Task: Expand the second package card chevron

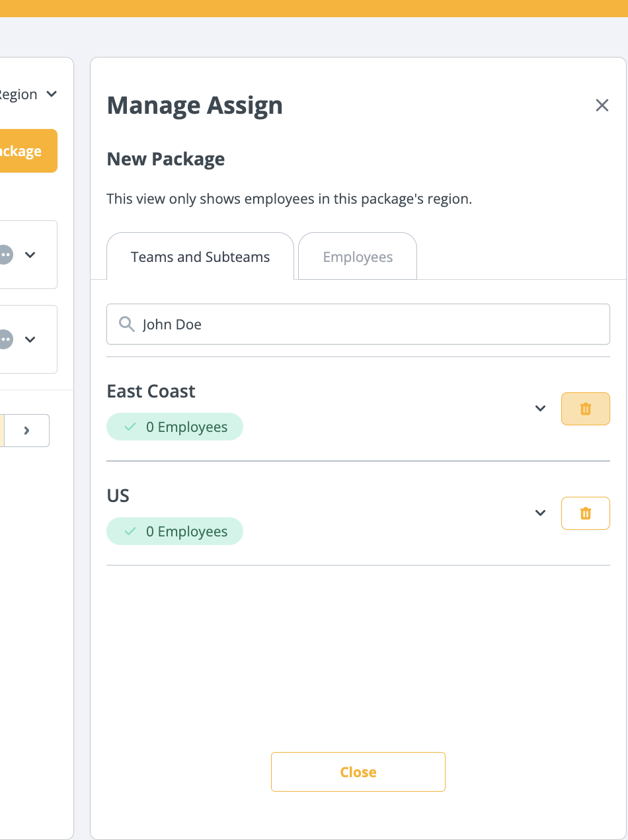Action: [30, 339]
